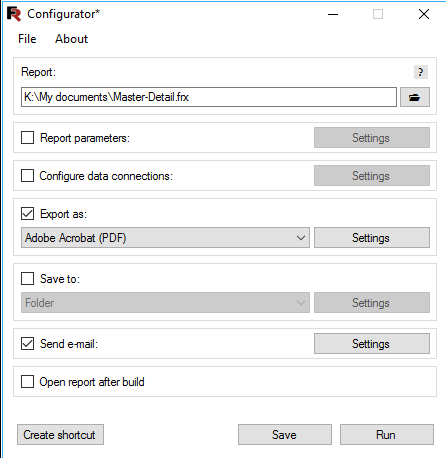Click the FastReport logo in title bar
The width and height of the screenshot is (446, 458).
[14, 14]
